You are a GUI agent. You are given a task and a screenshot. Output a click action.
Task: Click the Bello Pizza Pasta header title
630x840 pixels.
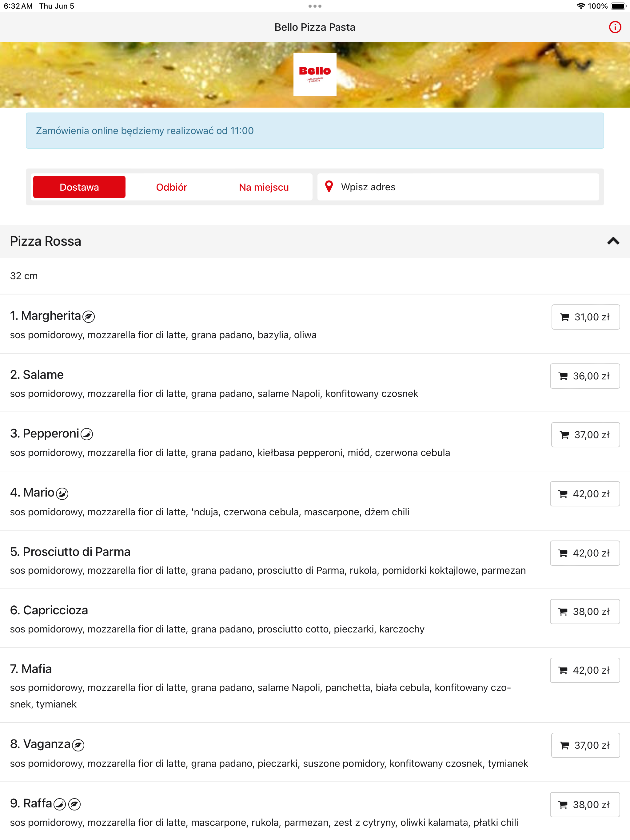[x=315, y=27]
